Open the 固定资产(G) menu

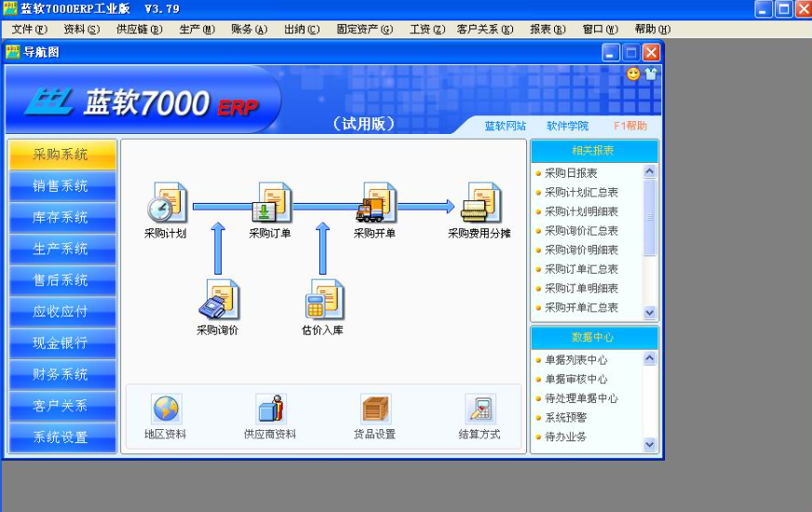[x=365, y=30]
